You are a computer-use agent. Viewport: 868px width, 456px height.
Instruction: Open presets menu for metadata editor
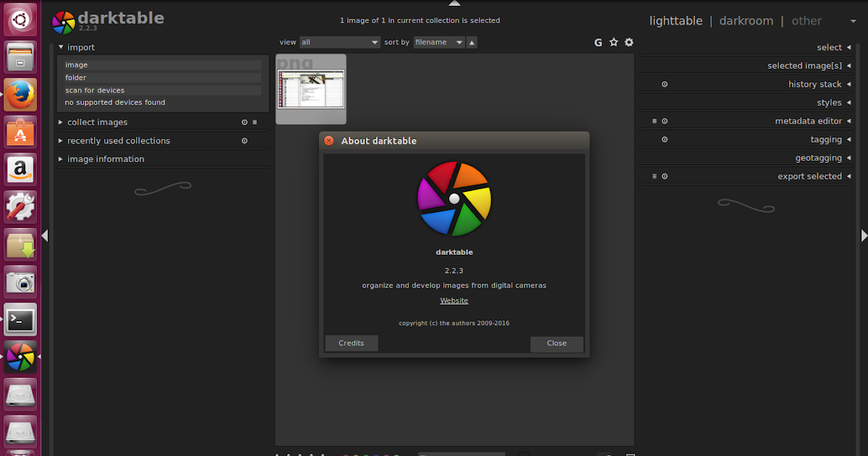point(655,121)
